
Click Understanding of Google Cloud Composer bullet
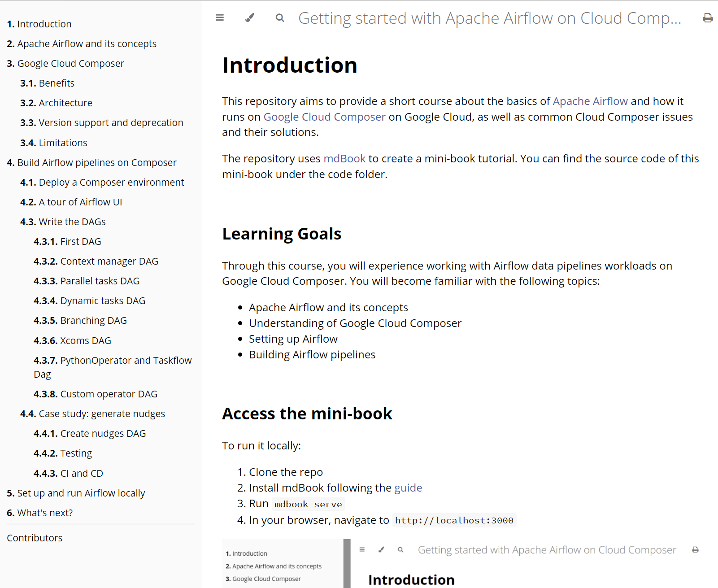click(355, 323)
